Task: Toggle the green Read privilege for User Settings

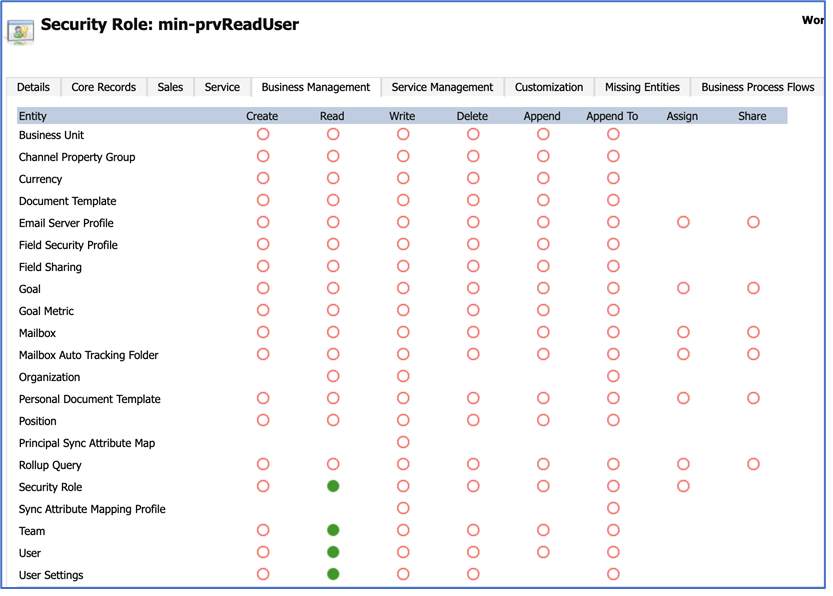Action: pyautogui.click(x=333, y=574)
